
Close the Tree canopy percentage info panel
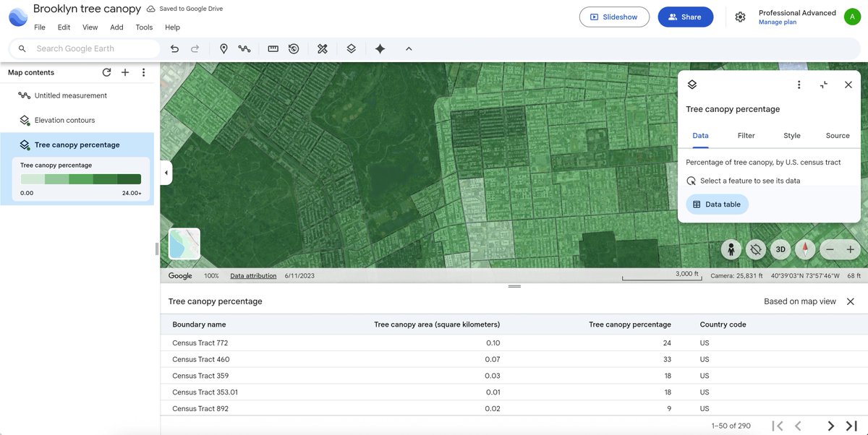pos(848,85)
